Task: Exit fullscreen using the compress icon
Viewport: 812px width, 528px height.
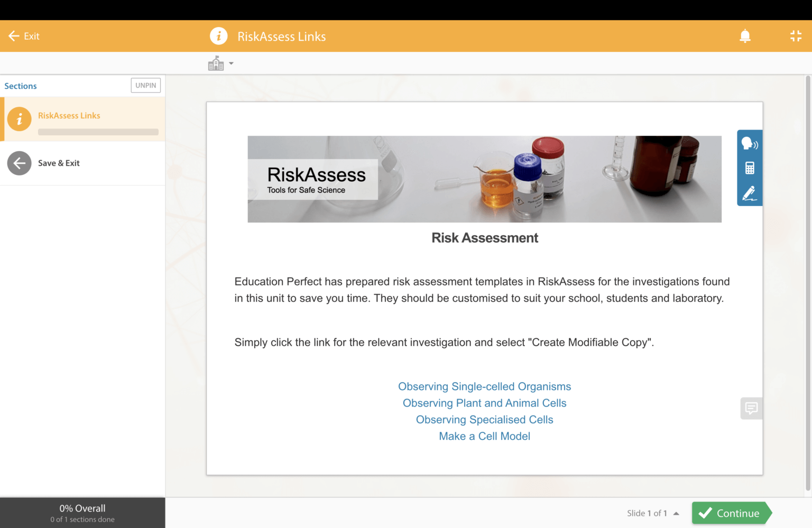Action: (796, 36)
